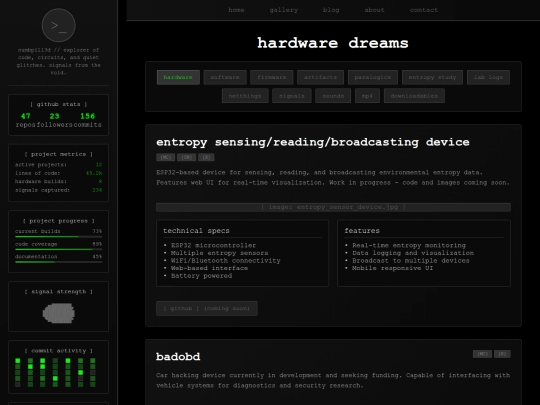Select the hardware category tab

click(178, 77)
